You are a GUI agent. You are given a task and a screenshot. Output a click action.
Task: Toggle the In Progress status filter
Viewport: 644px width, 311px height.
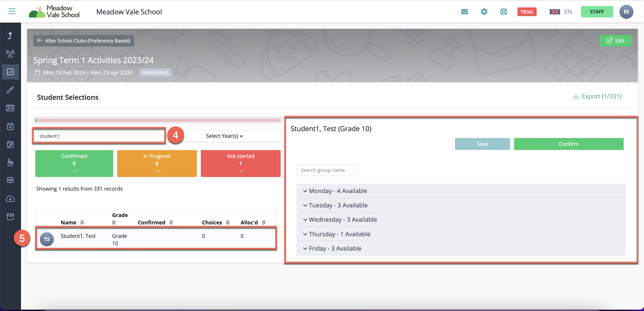(x=157, y=163)
